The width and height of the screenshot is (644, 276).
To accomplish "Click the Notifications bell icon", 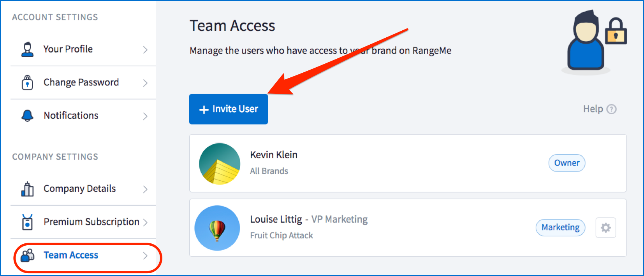I will pos(26,115).
